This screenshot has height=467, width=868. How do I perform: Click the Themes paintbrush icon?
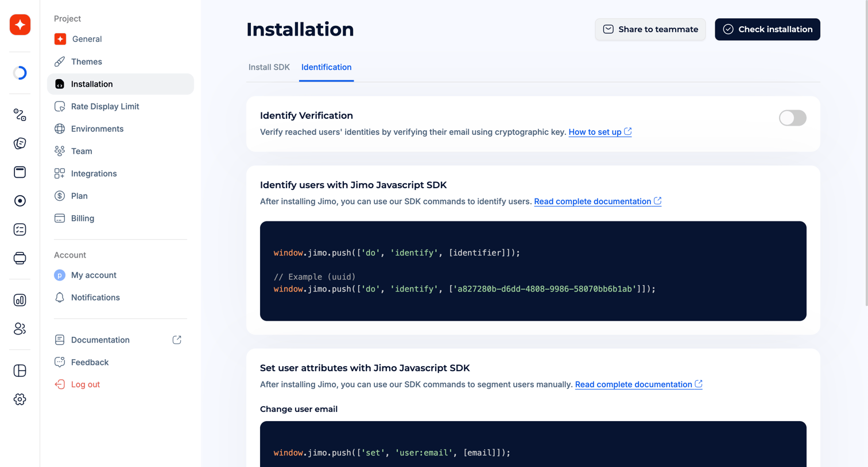tap(60, 61)
